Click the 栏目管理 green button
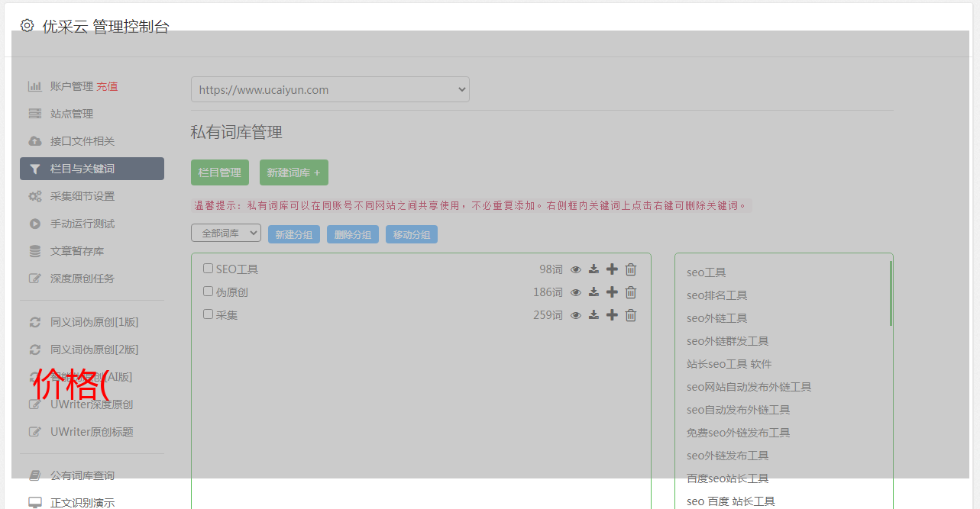The height and width of the screenshot is (509, 980). 220,172
